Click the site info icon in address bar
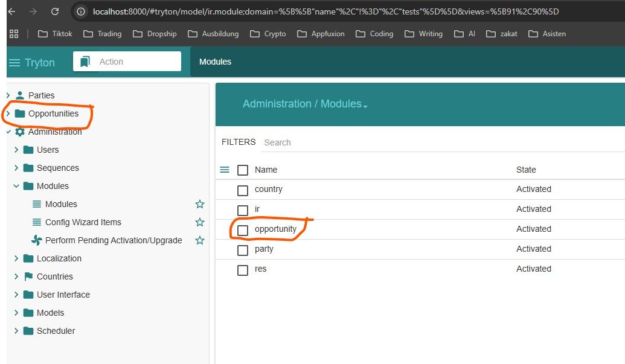 [80, 11]
